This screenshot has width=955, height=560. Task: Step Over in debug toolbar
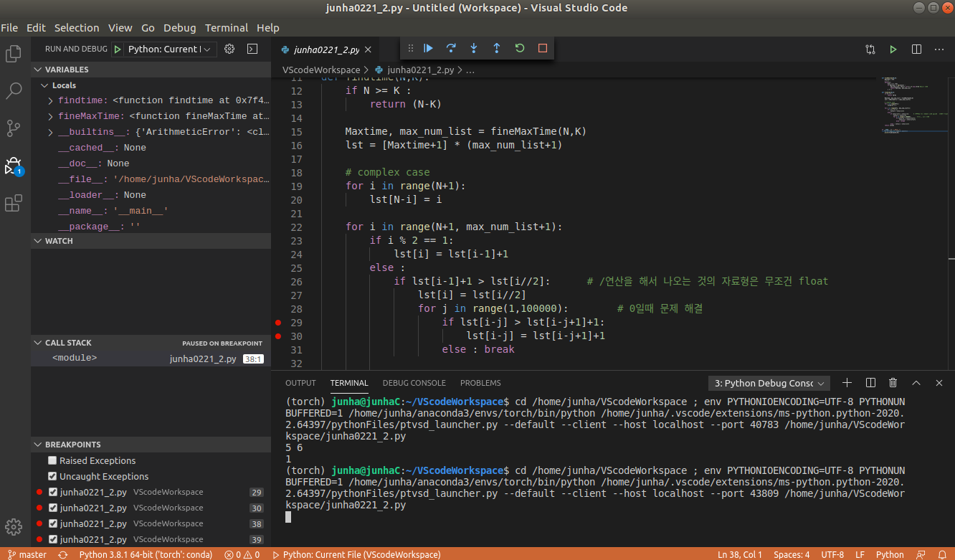click(451, 48)
